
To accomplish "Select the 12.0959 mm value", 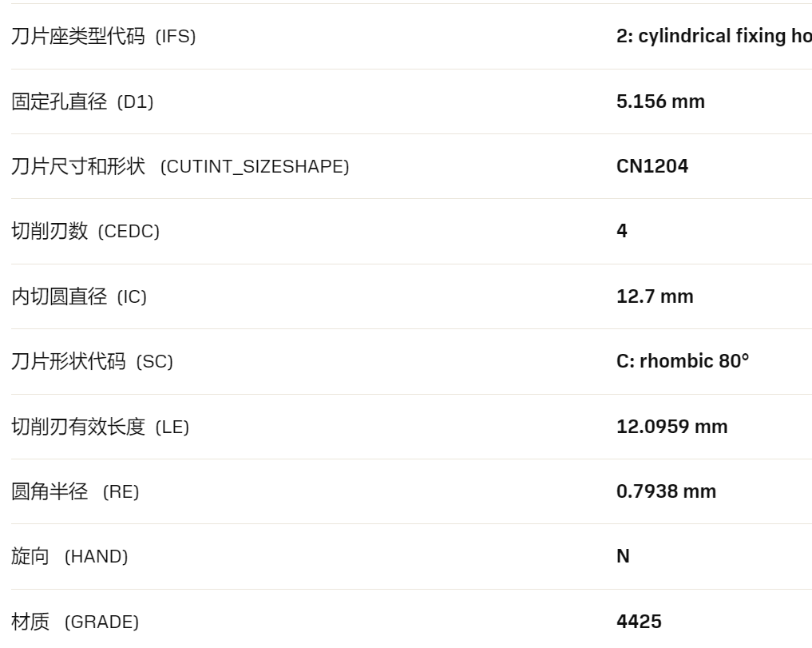I will tap(672, 427).
